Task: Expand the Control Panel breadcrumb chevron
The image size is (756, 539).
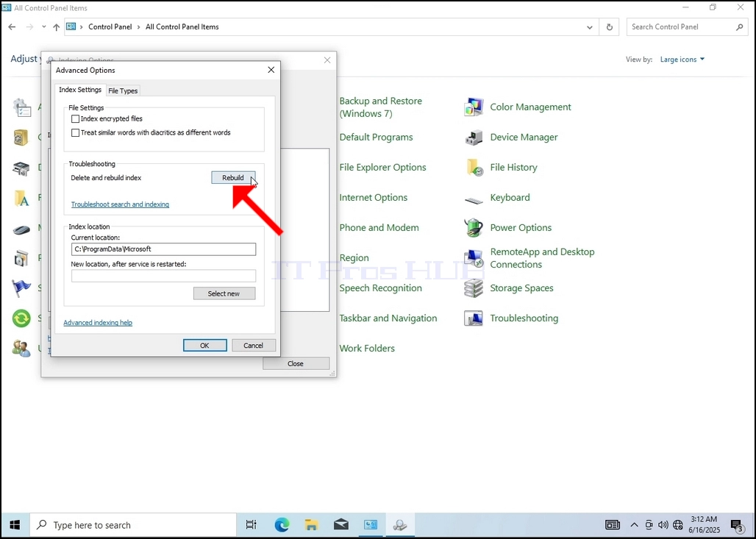Action: point(139,27)
